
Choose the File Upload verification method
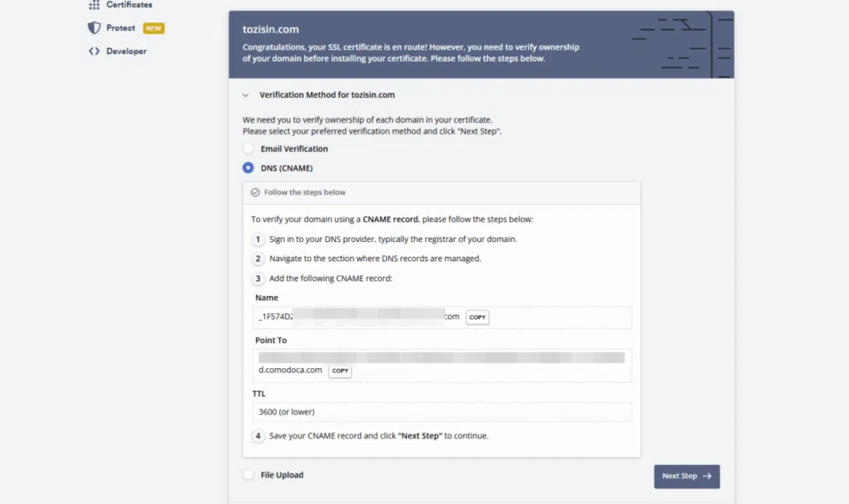248,475
